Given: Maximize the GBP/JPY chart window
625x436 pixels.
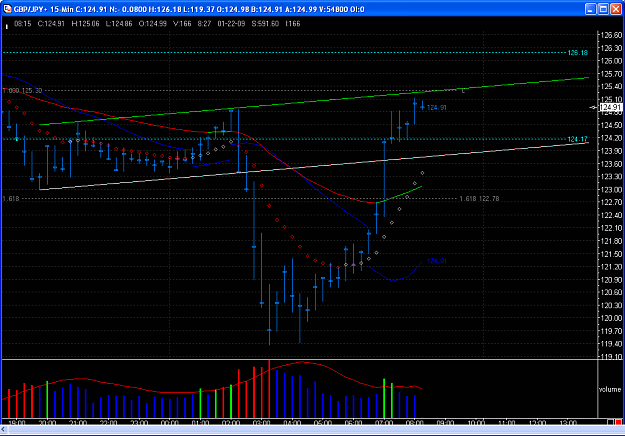Looking at the screenshot, I should (603, 9).
